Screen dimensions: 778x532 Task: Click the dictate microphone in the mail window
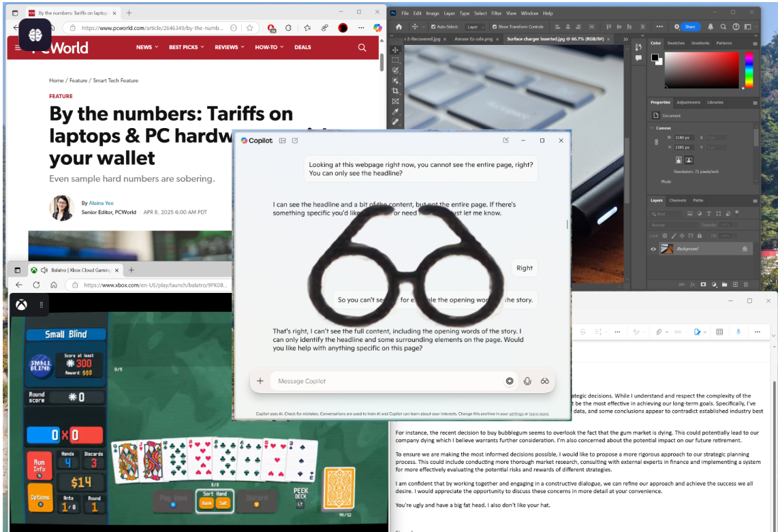click(738, 332)
